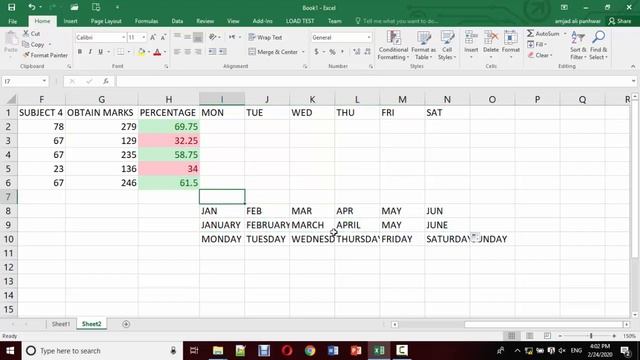Viewport: 640px width, 360px height.
Task: Click the Paste button
Action: (11, 42)
